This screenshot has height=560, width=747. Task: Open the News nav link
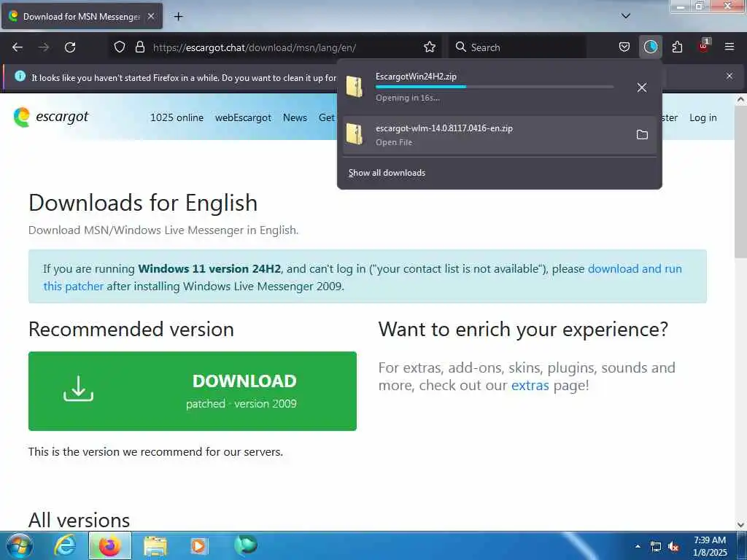295,117
